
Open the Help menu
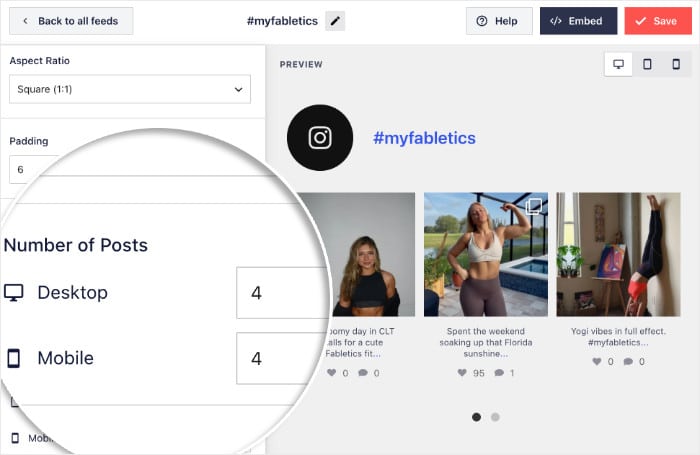point(499,21)
